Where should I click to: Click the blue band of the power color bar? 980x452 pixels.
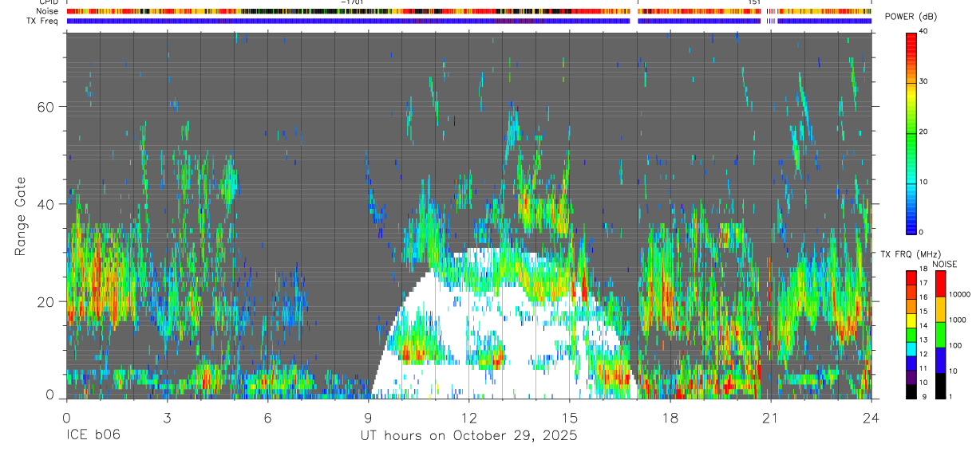click(x=911, y=219)
